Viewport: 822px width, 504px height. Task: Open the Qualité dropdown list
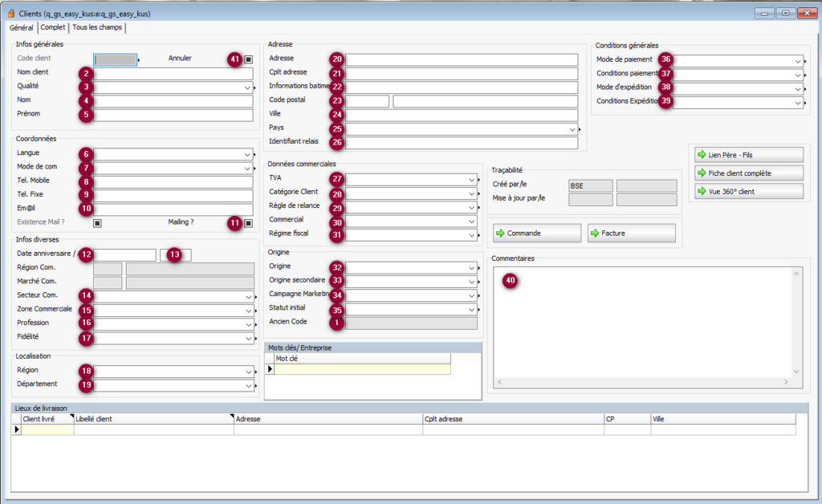tap(248, 87)
